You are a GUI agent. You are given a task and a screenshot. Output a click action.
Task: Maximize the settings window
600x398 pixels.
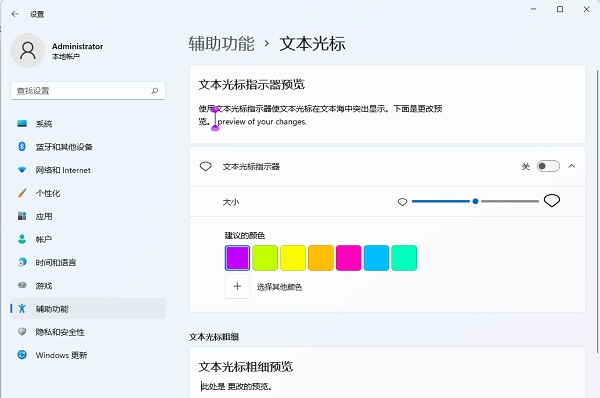point(560,9)
